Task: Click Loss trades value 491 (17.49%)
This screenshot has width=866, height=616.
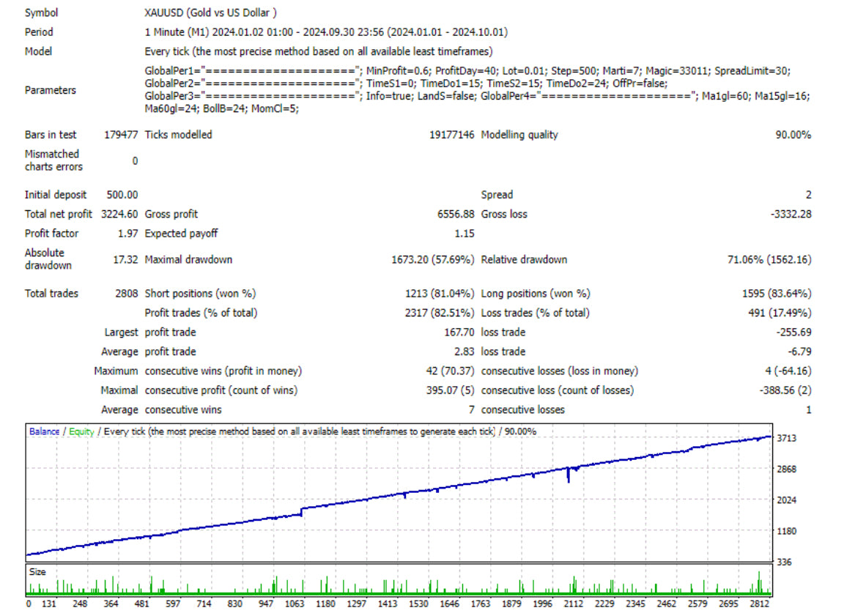Action: [x=780, y=313]
